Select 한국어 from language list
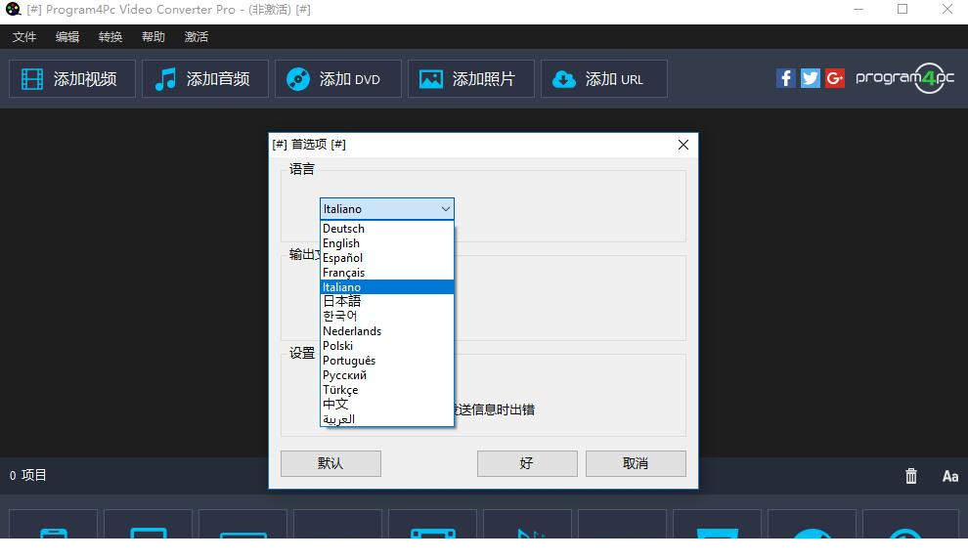This screenshot has height=560, width=968. click(x=387, y=317)
